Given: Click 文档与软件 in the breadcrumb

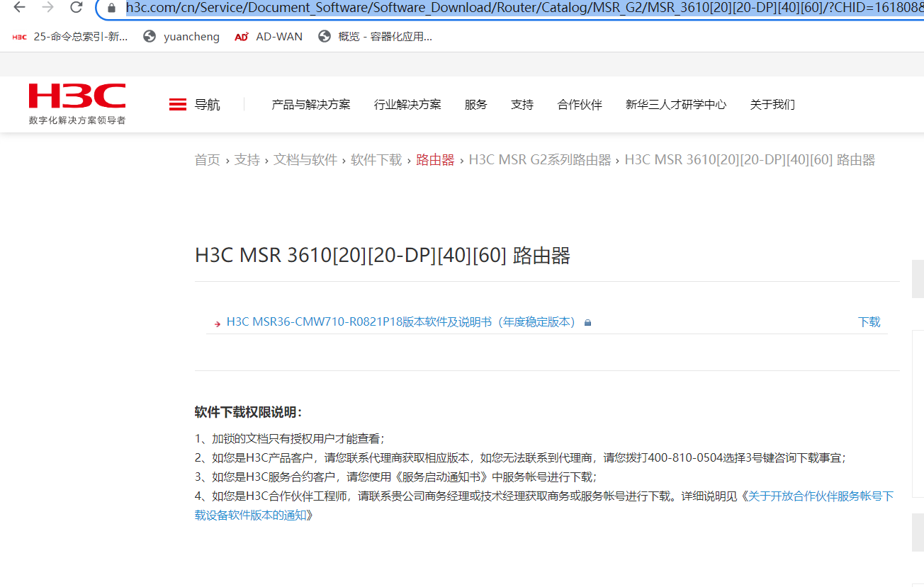Looking at the screenshot, I should pos(305,160).
